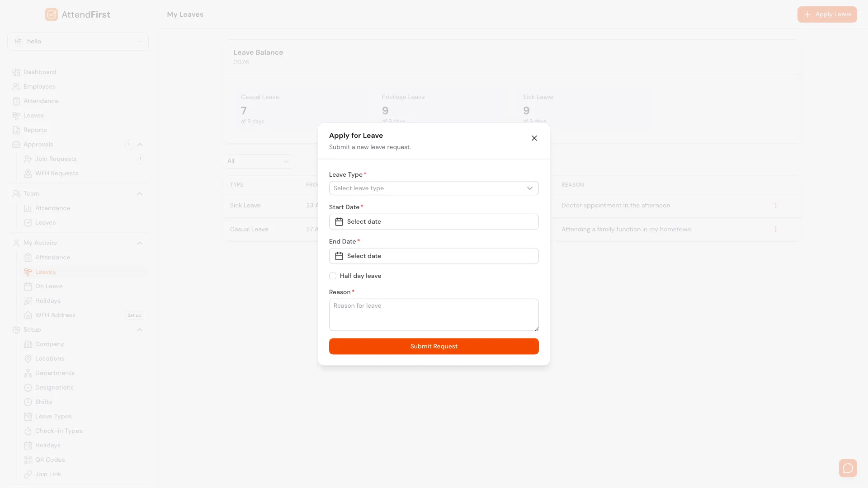
Task: Close the Apply for Leave dialog
Action: (x=534, y=138)
